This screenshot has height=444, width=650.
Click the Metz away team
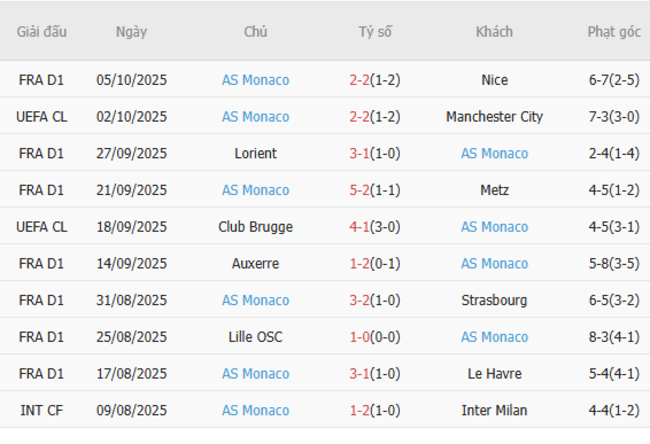(x=494, y=190)
